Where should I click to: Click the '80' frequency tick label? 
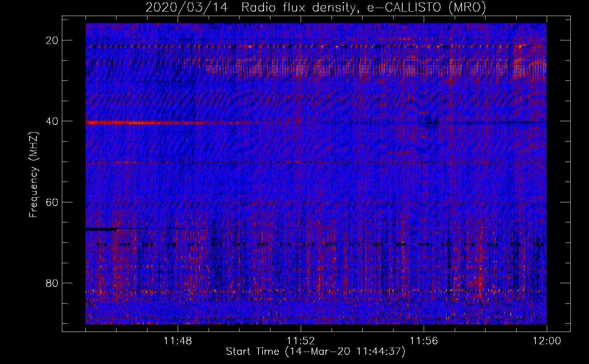52,283
